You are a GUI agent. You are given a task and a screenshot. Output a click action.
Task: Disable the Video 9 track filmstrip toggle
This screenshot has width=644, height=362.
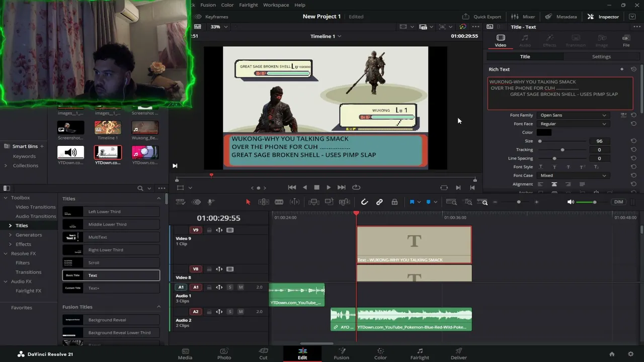(x=230, y=230)
